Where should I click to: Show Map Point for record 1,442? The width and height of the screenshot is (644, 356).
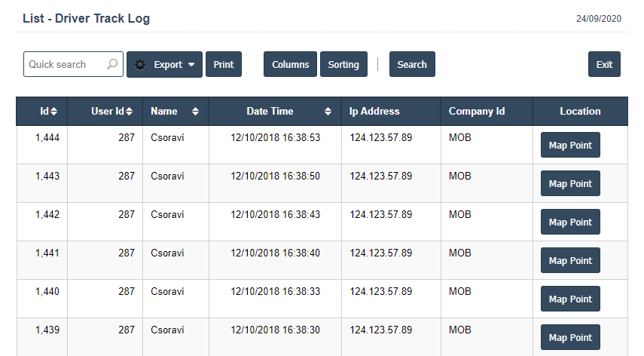[x=570, y=222]
